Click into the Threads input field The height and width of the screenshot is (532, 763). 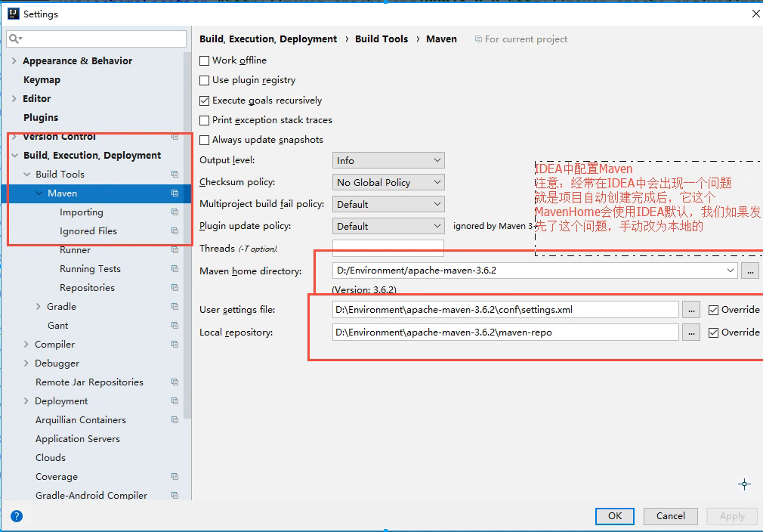point(388,248)
